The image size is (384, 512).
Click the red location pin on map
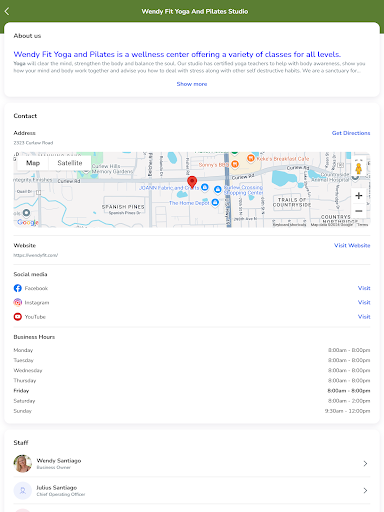click(x=192, y=182)
